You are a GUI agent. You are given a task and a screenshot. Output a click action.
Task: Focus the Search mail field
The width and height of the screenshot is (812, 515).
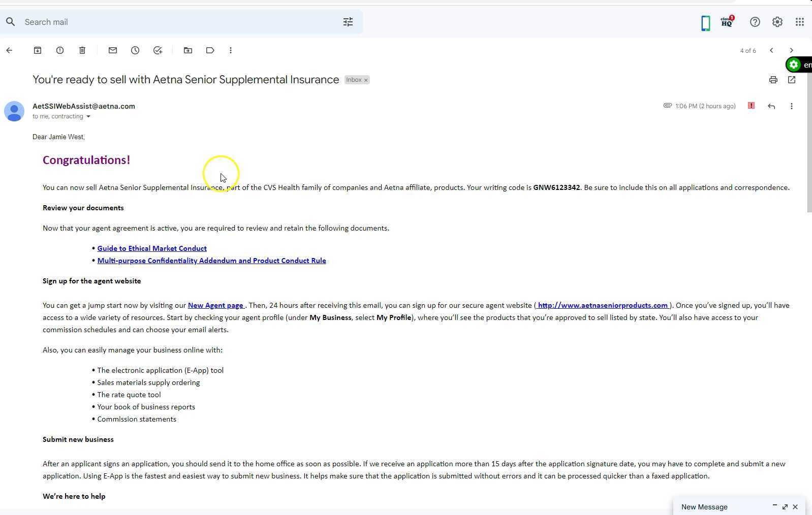tap(180, 22)
